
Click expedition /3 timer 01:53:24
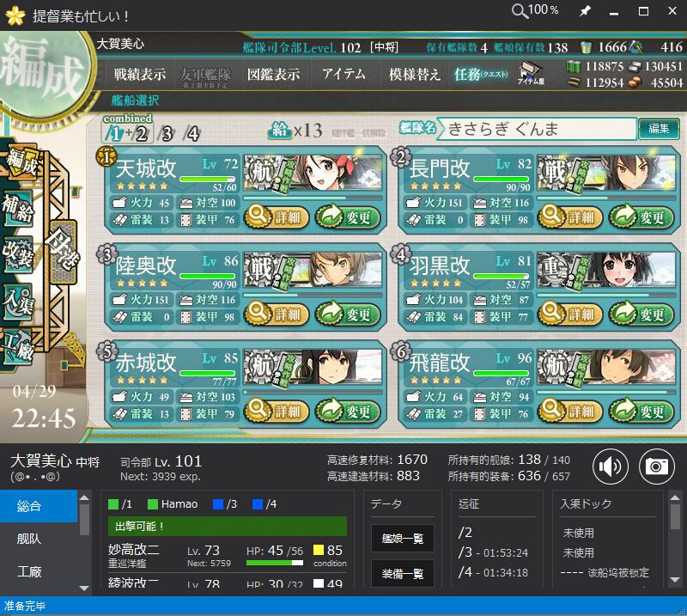pyautogui.click(x=505, y=553)
